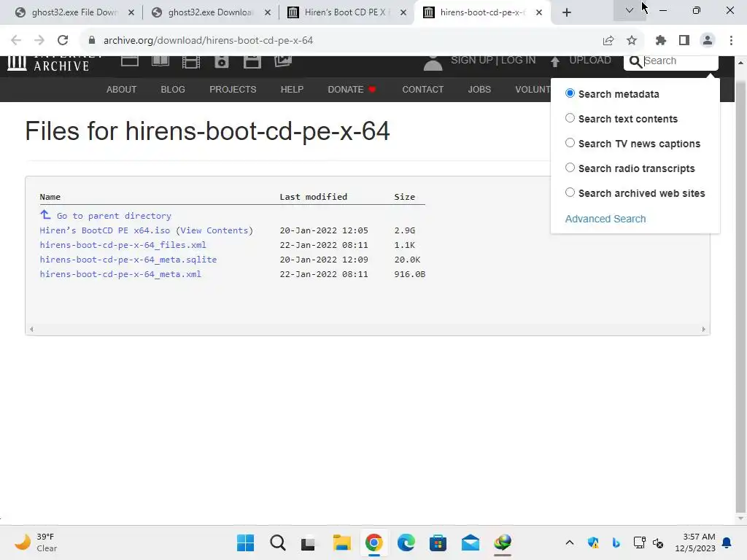Click the LOG IN link
Viewport: 747px width, 560px height.
(x=519, y=61)
